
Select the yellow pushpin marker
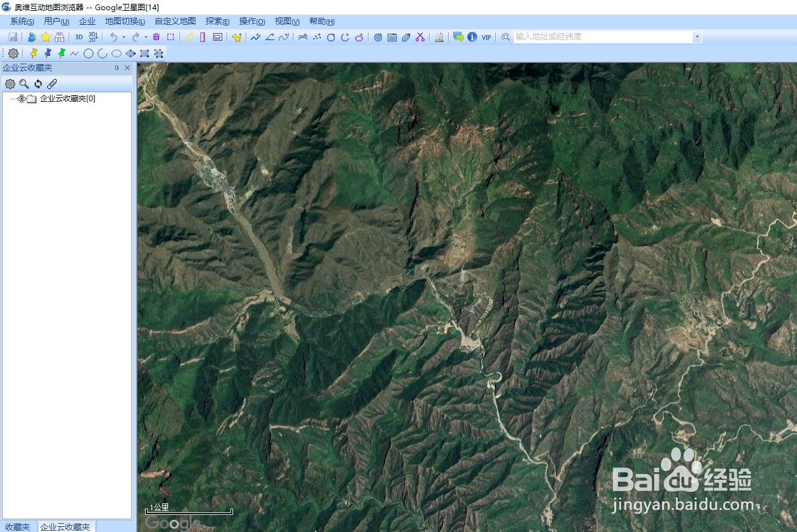click(x=34, y=53)
